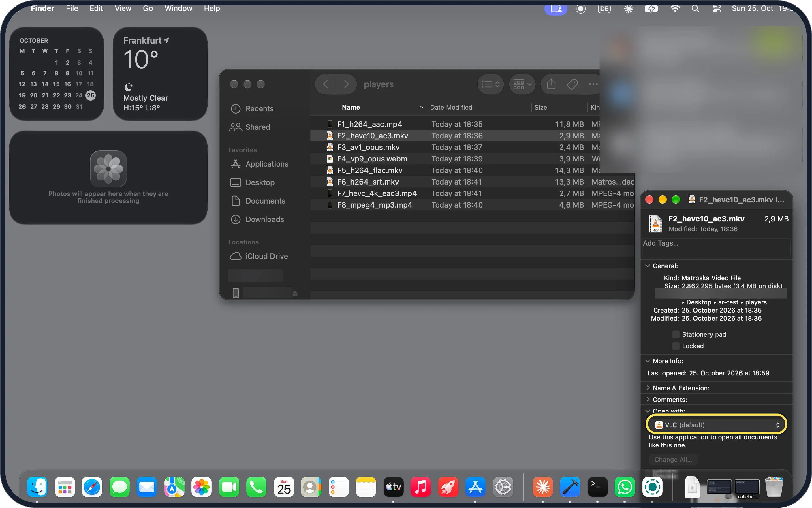The image size is (812, 508).
Task: Enable the Stationery pad checkbox
Action: click(x=675, y=334)
